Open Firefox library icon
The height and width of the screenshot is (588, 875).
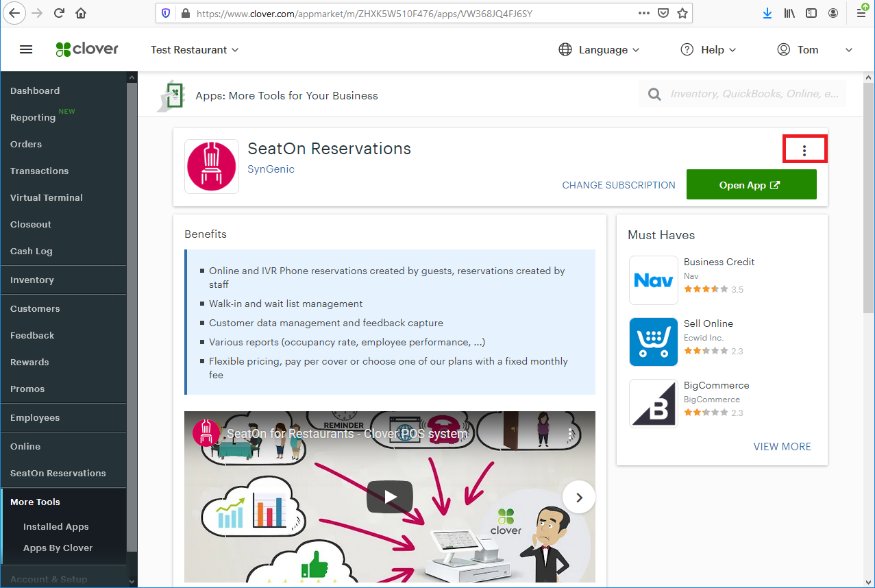789,13
